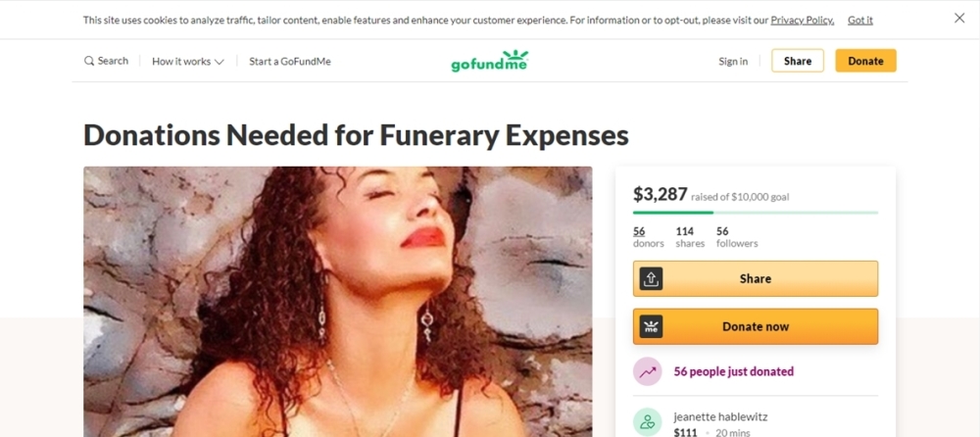Open the GoFundMe logo homepage
Viewport: 980px width, 437px height.
tap(490, 62)
